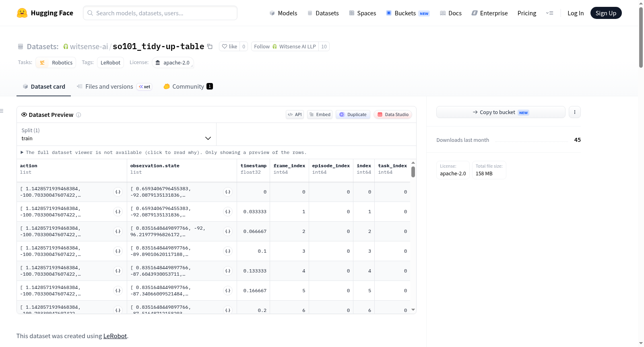Switch to the Files and versions tab

coord(114,87)
